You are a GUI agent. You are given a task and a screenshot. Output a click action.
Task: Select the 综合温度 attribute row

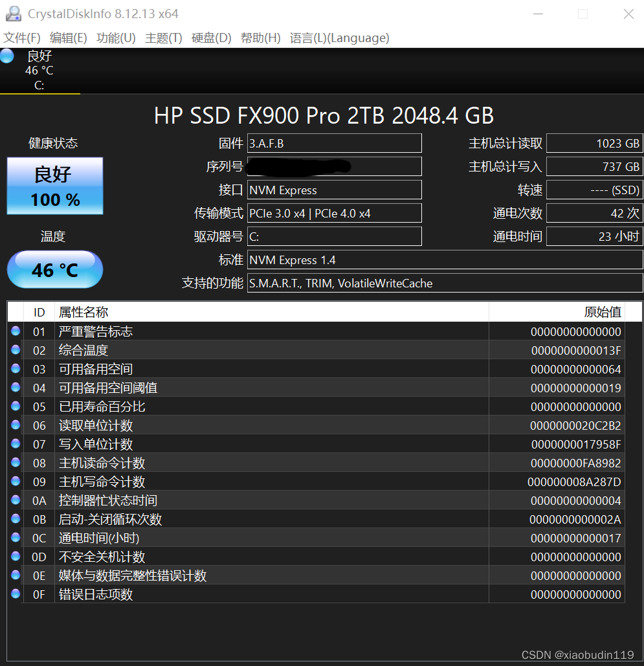pos(316,350)
